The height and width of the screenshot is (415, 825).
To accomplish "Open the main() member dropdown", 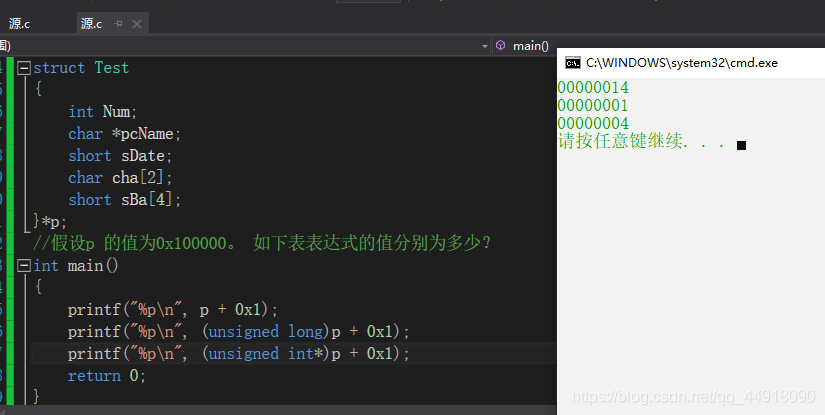I will pos(531,46).
